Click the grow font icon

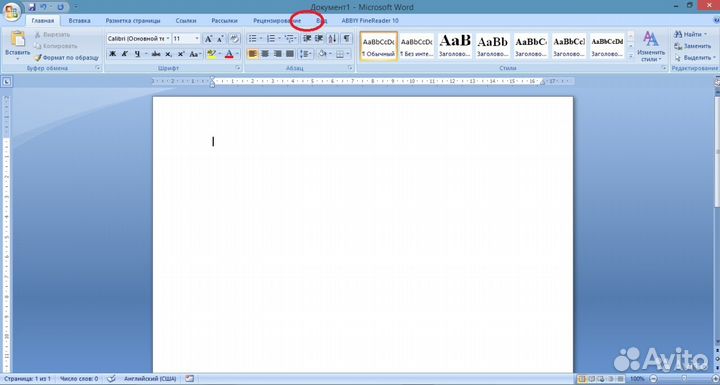(208, 39)
